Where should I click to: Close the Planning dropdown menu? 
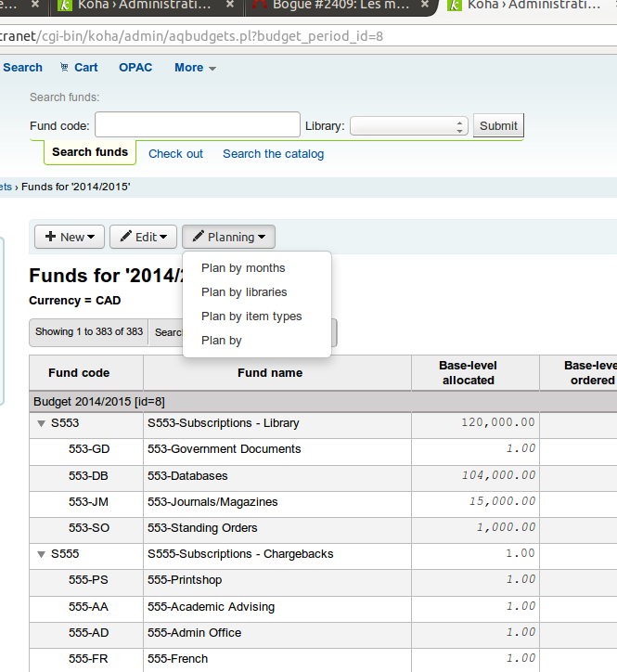coord(228,237)
